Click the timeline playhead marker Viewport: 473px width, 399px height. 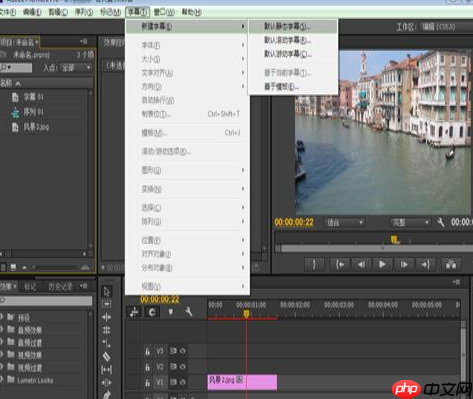coord(246,314)
